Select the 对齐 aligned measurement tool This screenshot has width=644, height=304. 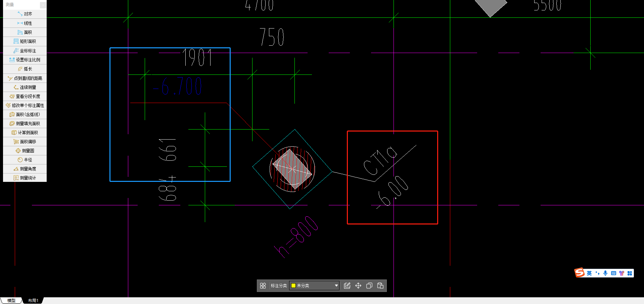coord(25,14)
